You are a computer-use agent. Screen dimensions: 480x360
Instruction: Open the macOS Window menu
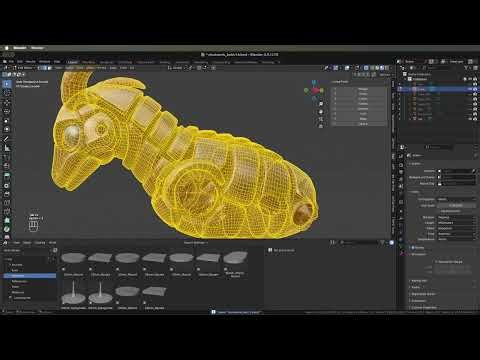[37, 48]
